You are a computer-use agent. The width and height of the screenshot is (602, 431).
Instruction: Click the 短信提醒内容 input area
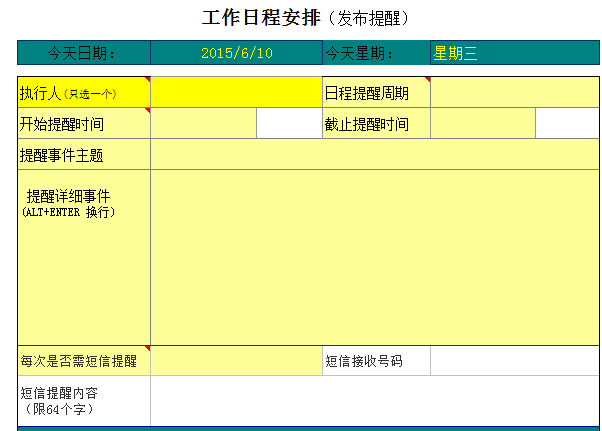[x=375, y=400]
